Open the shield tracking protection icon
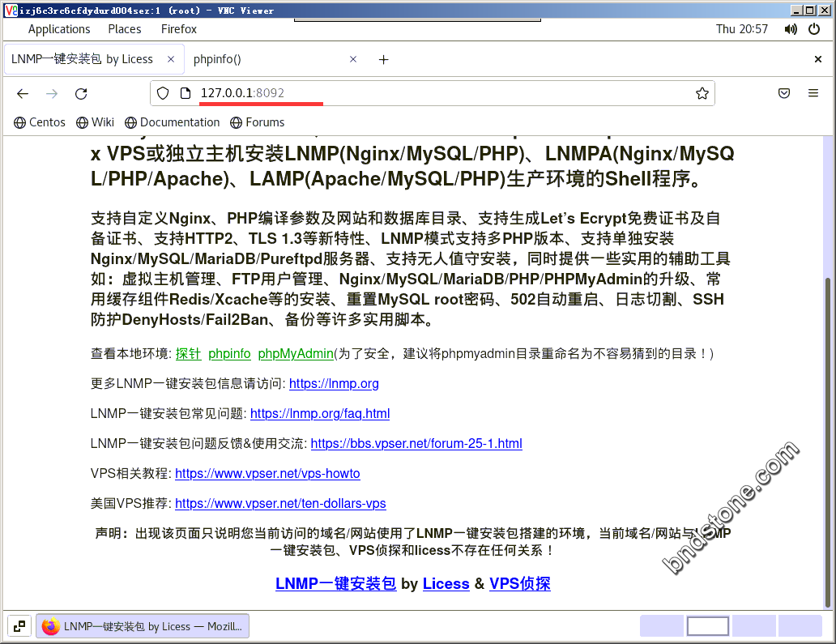Viewport: 836px width, 644px height. [x=163, y=93]
